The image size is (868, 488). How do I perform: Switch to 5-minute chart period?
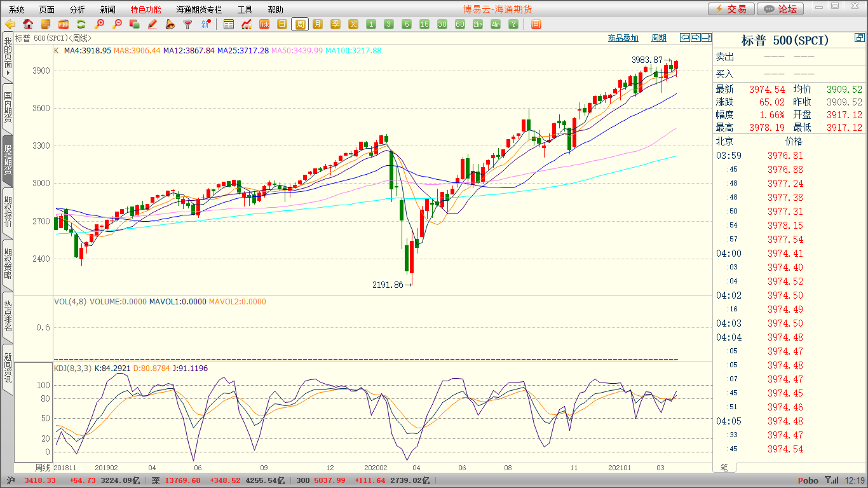click(407, 24)
